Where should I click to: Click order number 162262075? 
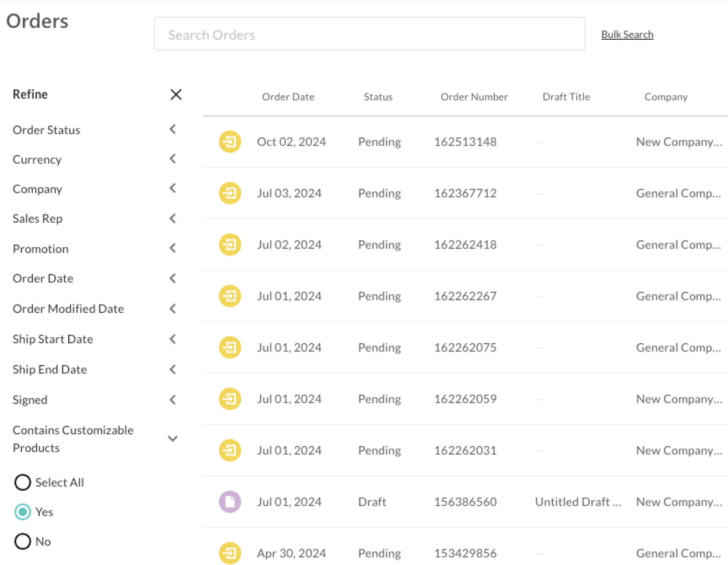pos(465,347)
